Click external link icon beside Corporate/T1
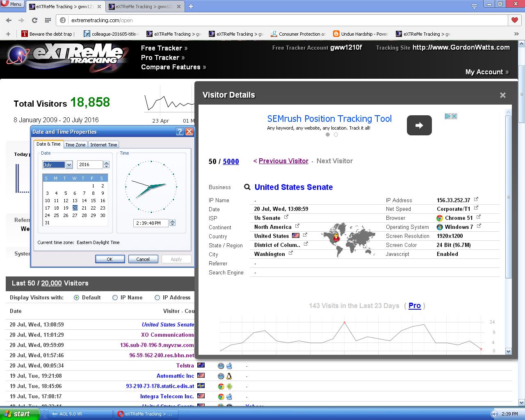Viewport: 525px width, 420px height. click(x=476, y=208)
